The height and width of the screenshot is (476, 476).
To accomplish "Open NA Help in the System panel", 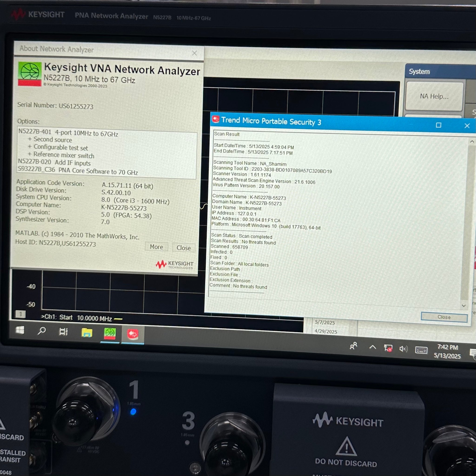I will point(434,96).
